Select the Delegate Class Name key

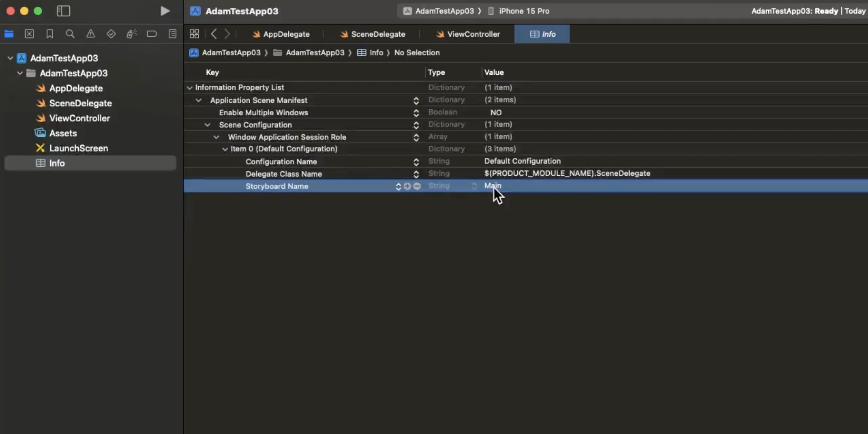coord(284,174)
